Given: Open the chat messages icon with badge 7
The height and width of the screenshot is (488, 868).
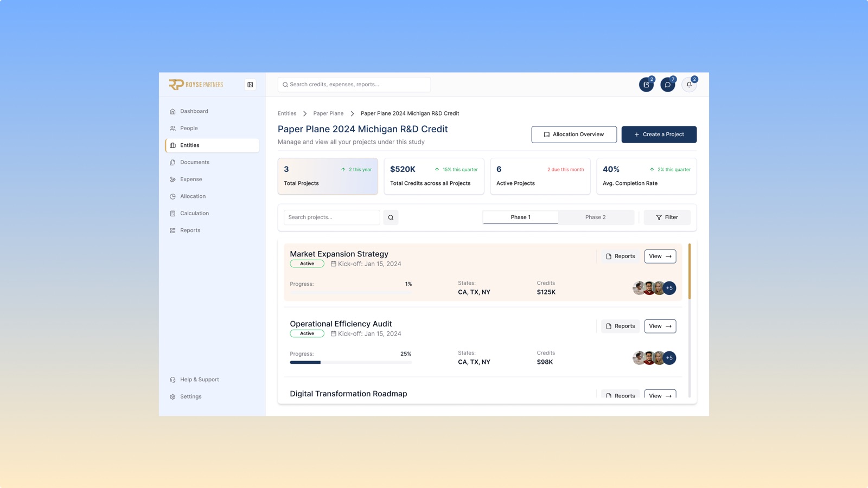Looking at the screenshot, I should 668,85.
